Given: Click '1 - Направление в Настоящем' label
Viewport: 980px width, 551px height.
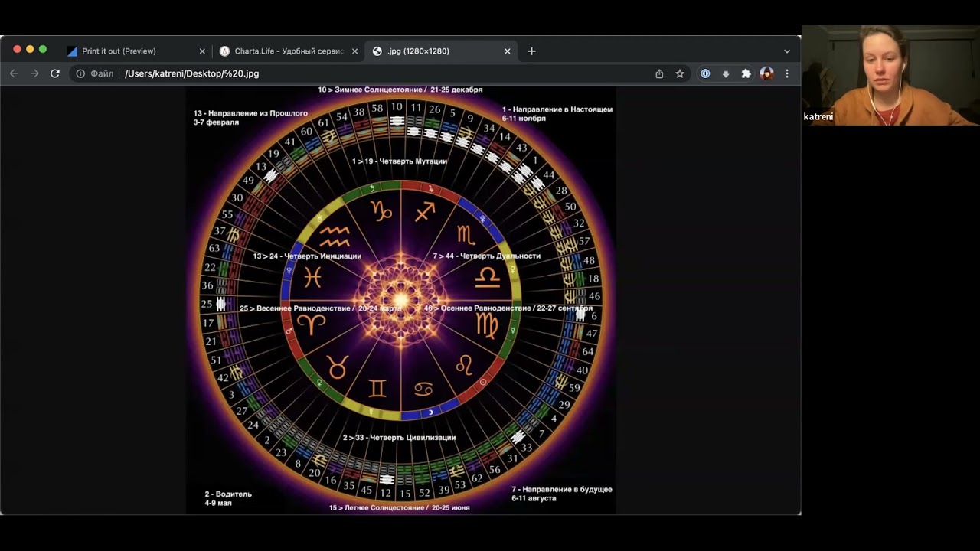Looking at the screenshot, I should pyautogui.click(x=557, y=109).
